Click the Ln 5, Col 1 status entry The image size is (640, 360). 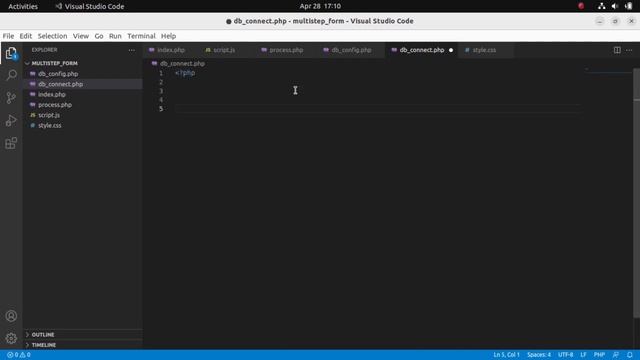[x=506, y=355]
